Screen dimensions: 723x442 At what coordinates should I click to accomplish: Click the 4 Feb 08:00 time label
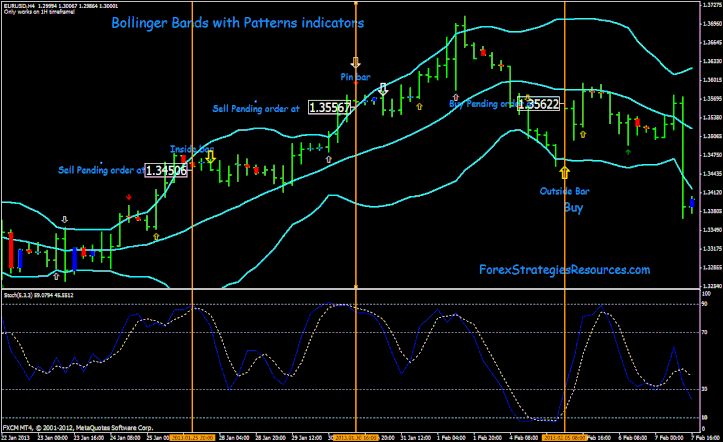[523, 437]
